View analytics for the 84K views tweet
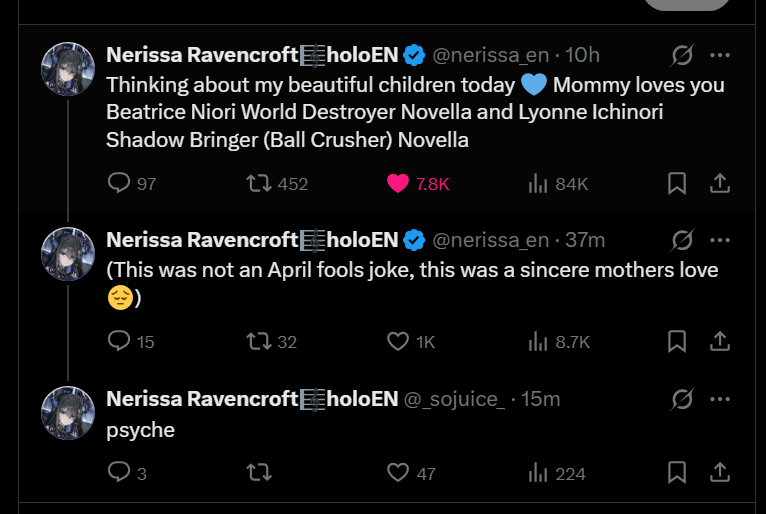 (538, 183)
